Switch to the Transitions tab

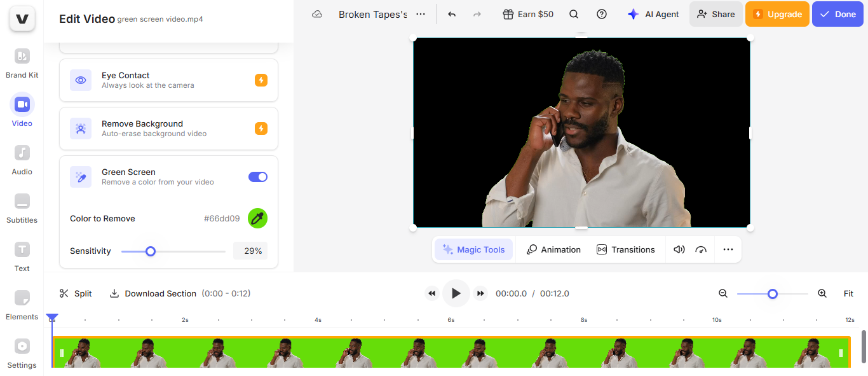pyautogui.click(x=626, y=249)
